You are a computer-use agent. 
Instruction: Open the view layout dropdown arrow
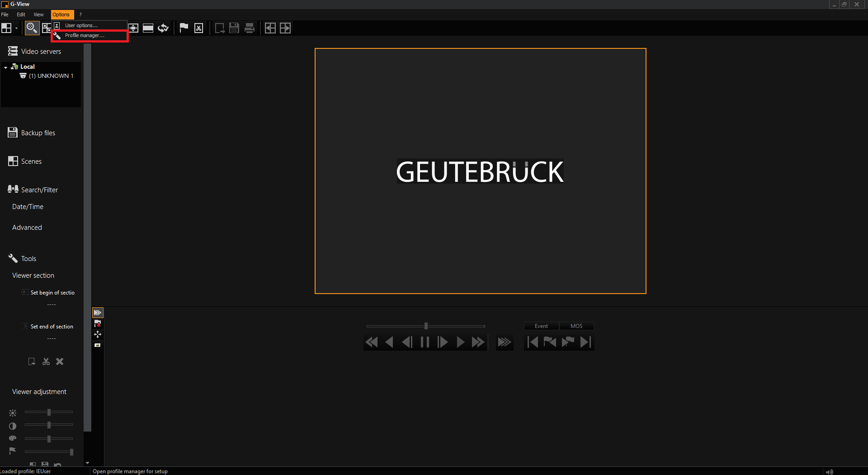click(16, 28)
